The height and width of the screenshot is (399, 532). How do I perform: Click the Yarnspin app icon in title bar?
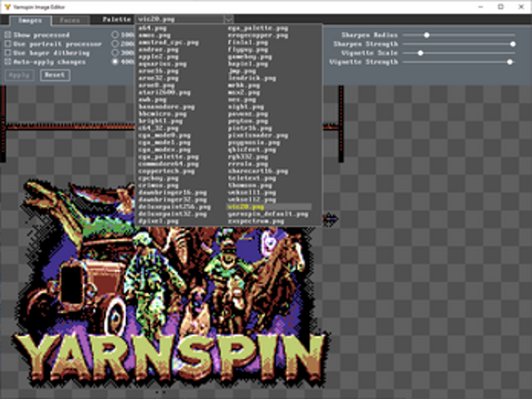click(x=7, y=6)
